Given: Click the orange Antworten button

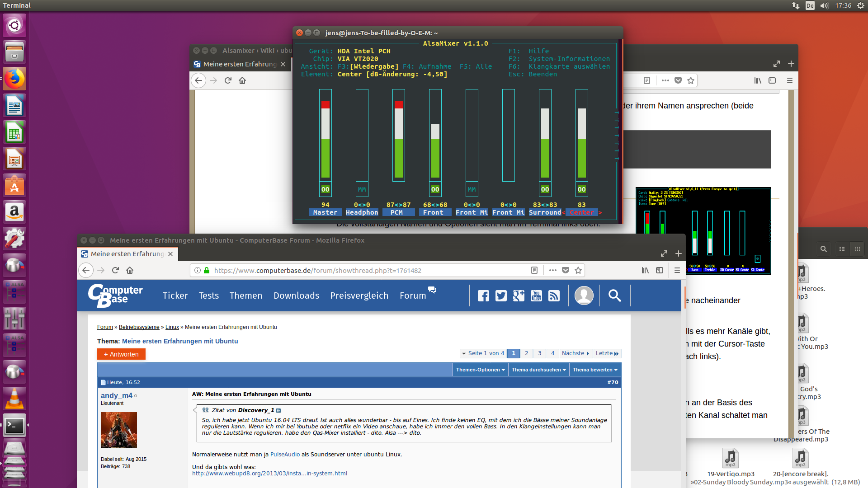Looking at the screenshot, I should [x=121, y=354].
